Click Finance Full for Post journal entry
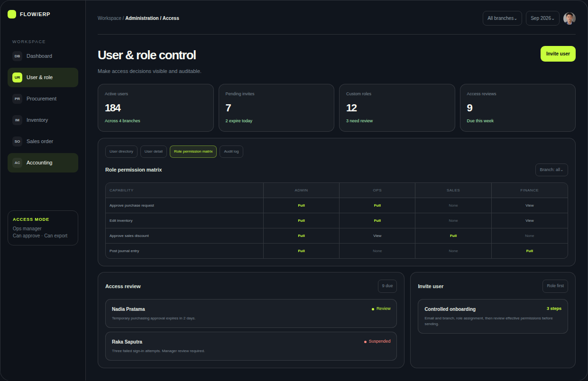This screenshot has width=588, height=381. [x=530, y=251]
